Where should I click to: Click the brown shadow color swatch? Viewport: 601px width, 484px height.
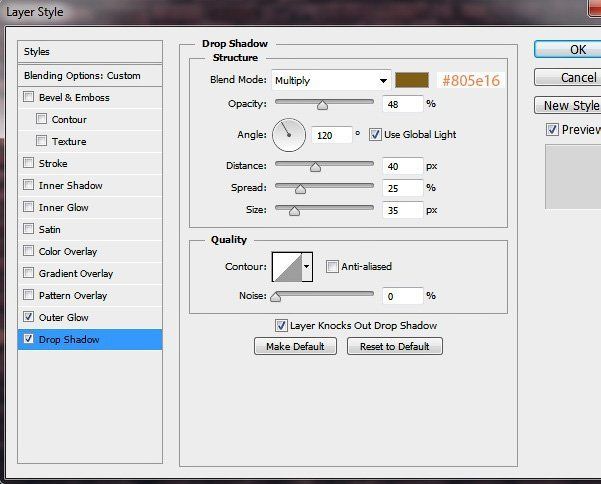coord(411,80)
